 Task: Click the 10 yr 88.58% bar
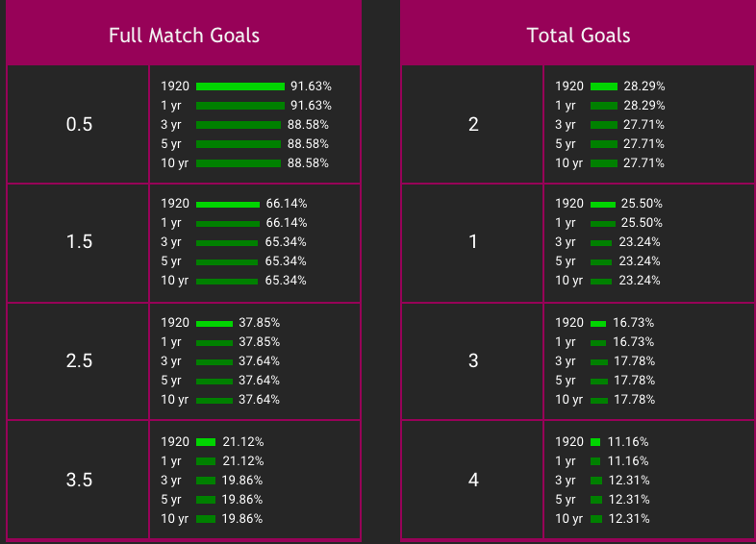239,163
